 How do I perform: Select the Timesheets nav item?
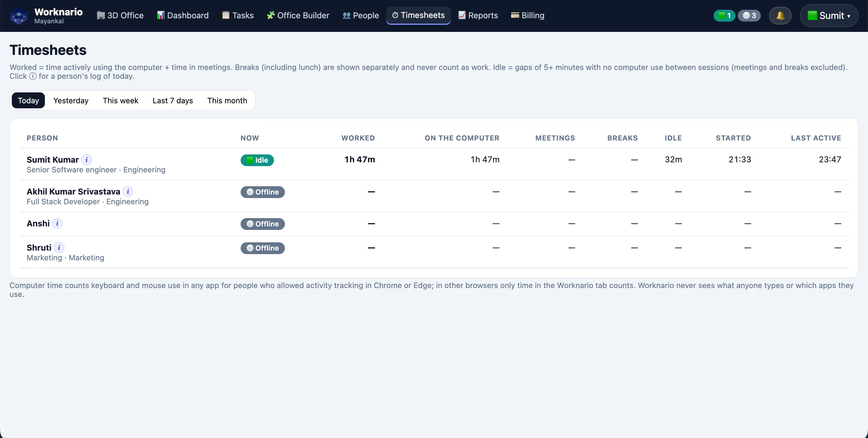tap(418, 15)
